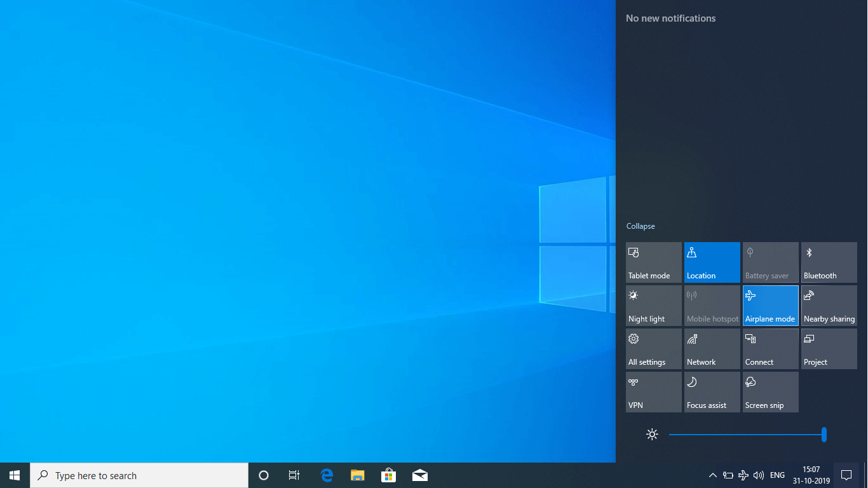Screen dimensions: 868x488
Task: Open the VPN quick action tile
Action: tap(654, 392)
